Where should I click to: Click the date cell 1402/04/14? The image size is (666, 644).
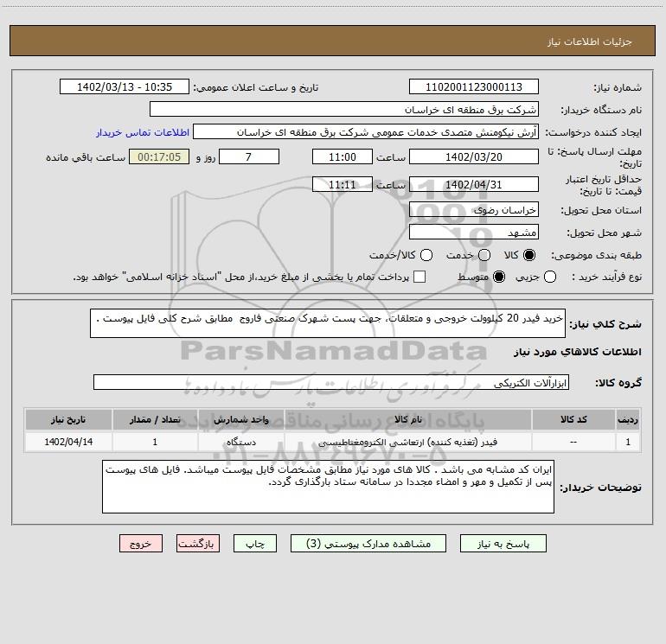[68, 442]
